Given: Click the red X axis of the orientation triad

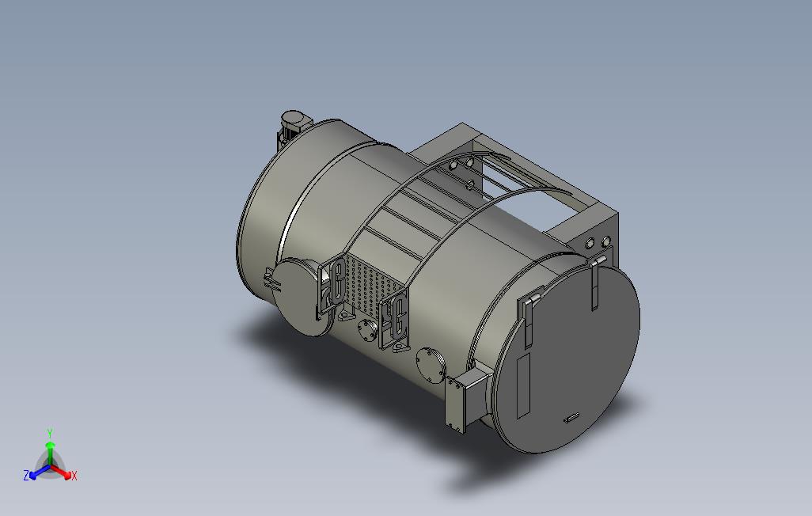Looking at the screenshot, I should pos(61,471).
